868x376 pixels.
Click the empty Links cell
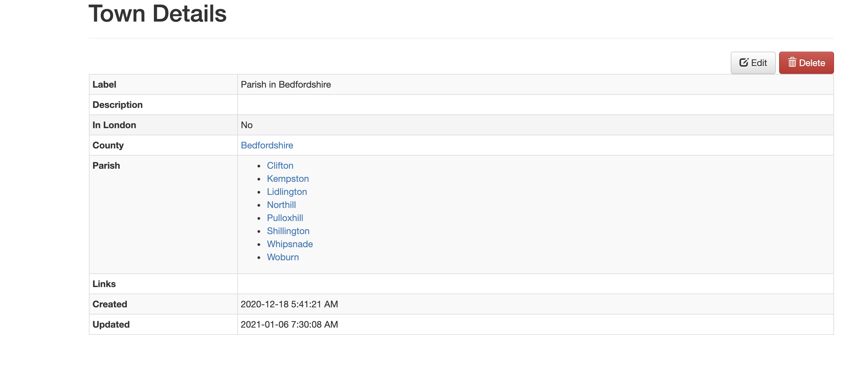pos(535,284)
